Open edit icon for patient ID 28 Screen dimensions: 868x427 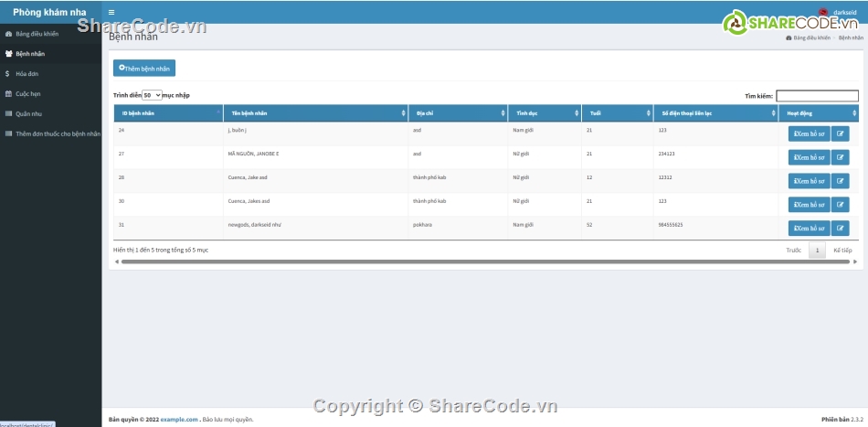click(x=840, y=181)
